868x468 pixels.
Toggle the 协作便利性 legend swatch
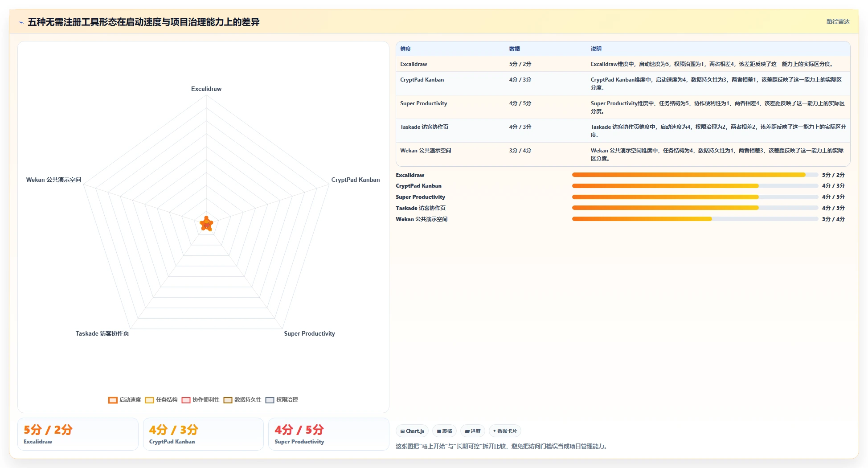pos(186,400)
